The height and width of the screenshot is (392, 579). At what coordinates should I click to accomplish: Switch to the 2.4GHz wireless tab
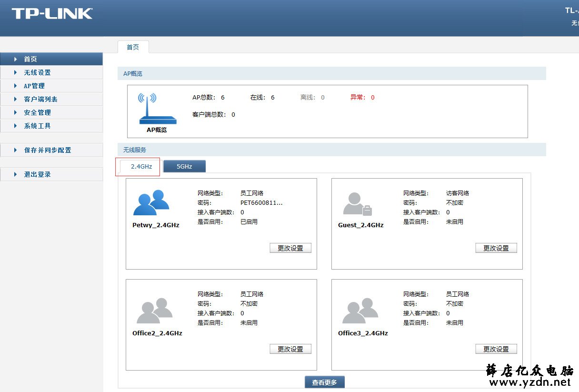pos(141,167)
